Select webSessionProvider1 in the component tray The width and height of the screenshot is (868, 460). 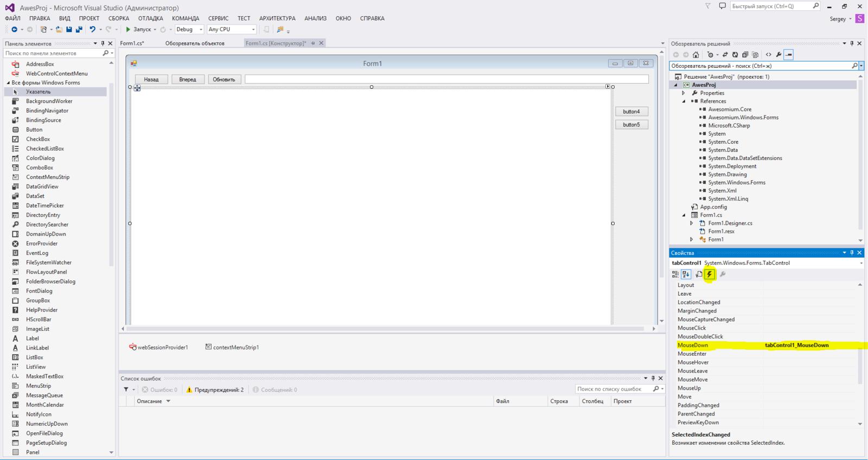[x=158, y=347]
